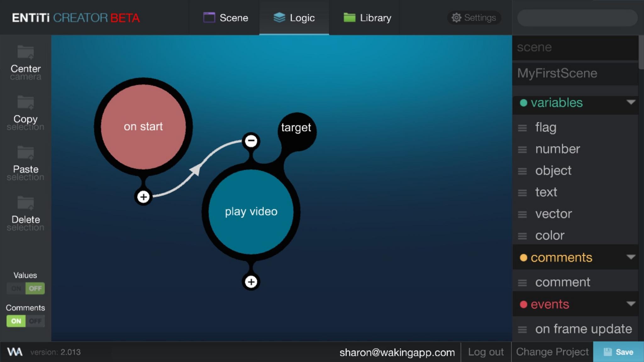Click Center camera label
Image resolution: width=644 pixels, height=362 pixels.
(25, 72)
